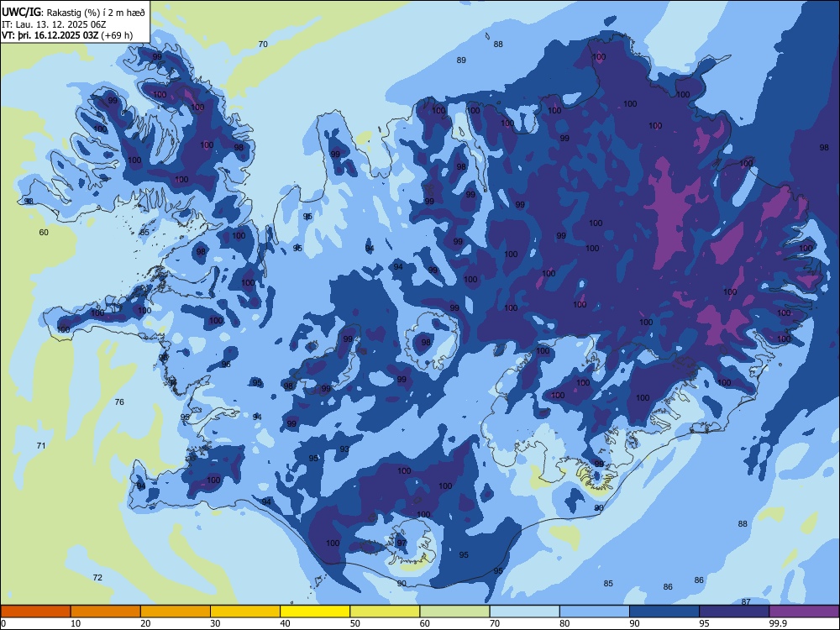Choose the 80–90 medium blue legend swatch
Screen dimensions: 840x630
pyautogui.click(x=595, y=612)
